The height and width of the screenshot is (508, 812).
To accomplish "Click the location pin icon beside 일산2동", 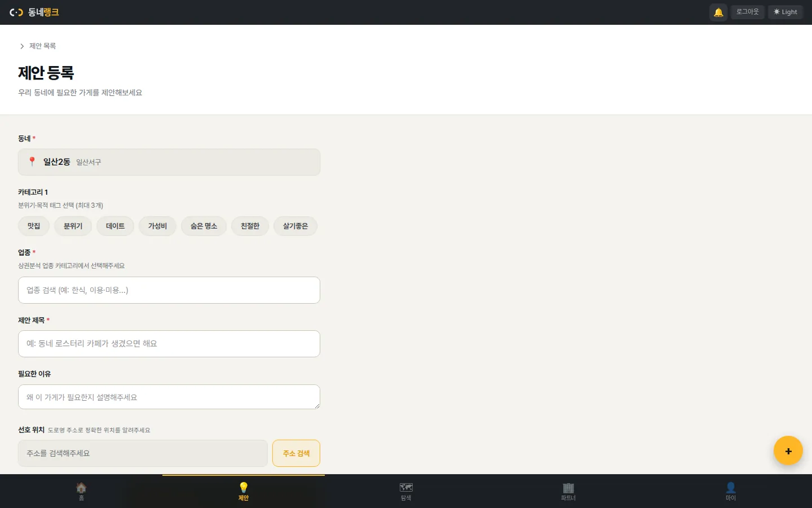I will click(32, 161).
